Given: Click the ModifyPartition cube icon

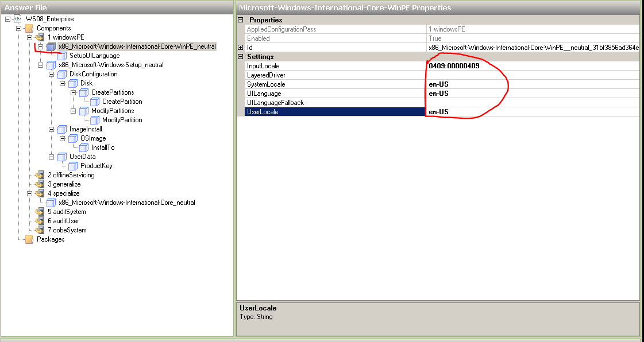Looking at the screenshot, I should click(95, 120).
